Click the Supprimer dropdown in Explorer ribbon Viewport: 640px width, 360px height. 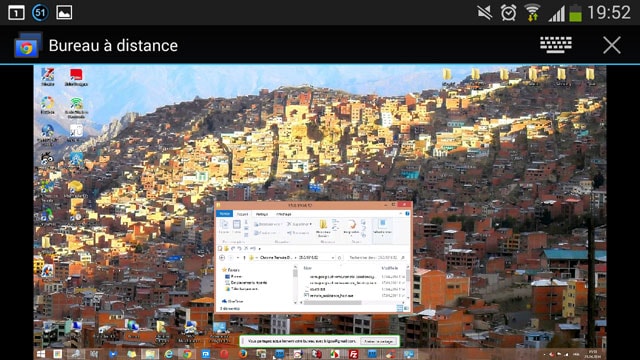[x=299, y=224]
